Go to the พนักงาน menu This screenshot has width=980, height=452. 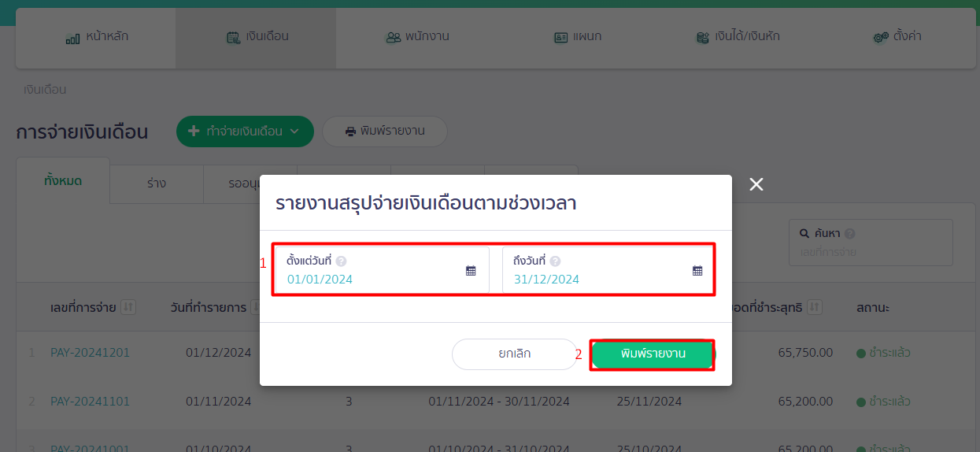(x=416, y=37)
